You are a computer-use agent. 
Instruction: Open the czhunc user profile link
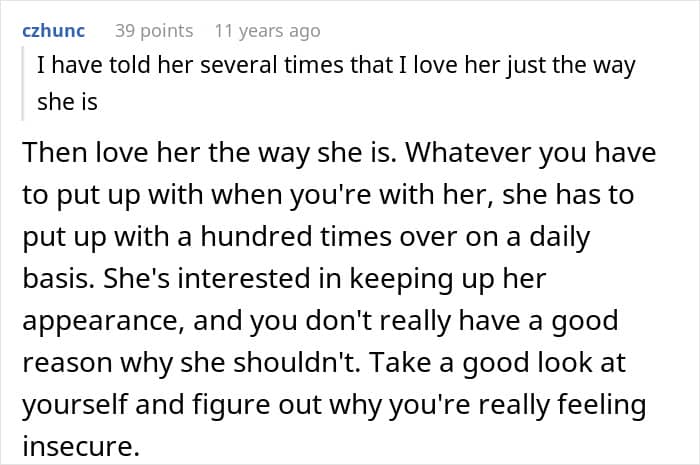click(53, 31)
